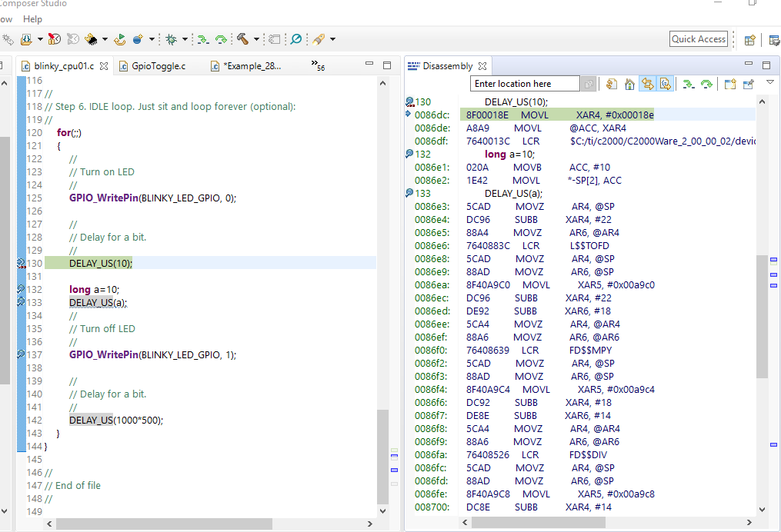The width and height of the screenshot is (781, 532).
Task: Toggle Show Source in Disassembly toolbar
Action: 666,84
